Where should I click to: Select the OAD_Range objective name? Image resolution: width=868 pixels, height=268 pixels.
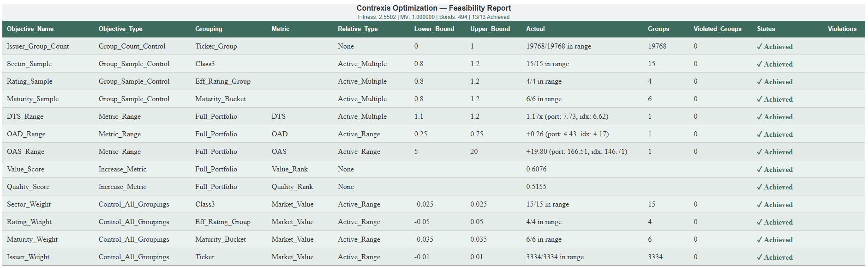pos(26,134)
